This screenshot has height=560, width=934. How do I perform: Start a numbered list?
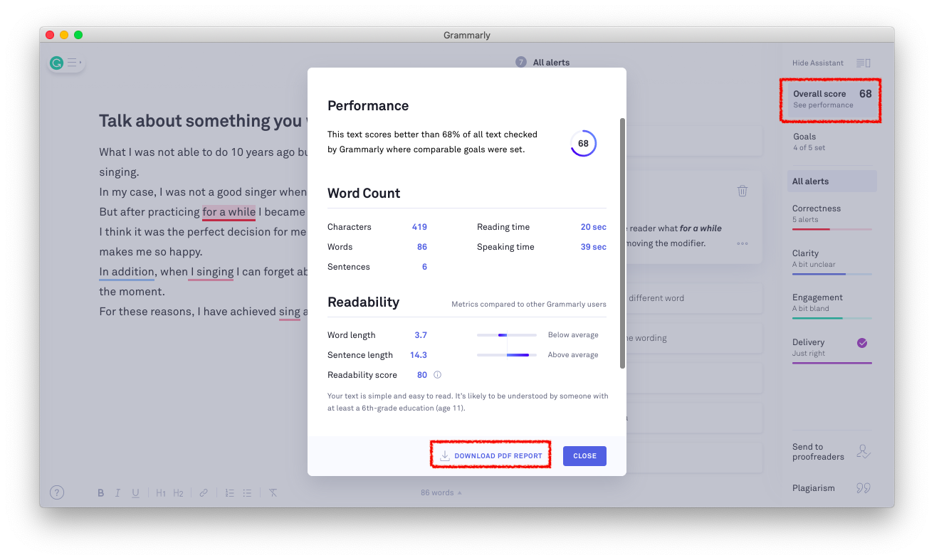(229, 492)
